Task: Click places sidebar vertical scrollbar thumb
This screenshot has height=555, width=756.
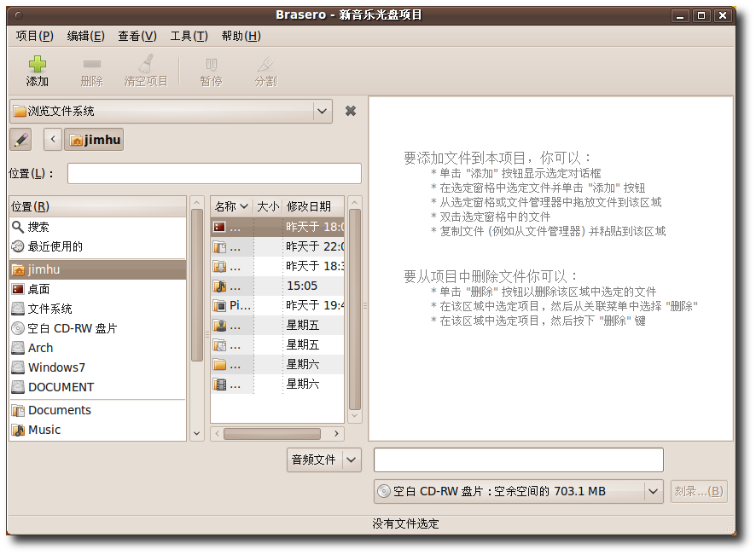Action: pyautogui.click(x=197, y=286)
